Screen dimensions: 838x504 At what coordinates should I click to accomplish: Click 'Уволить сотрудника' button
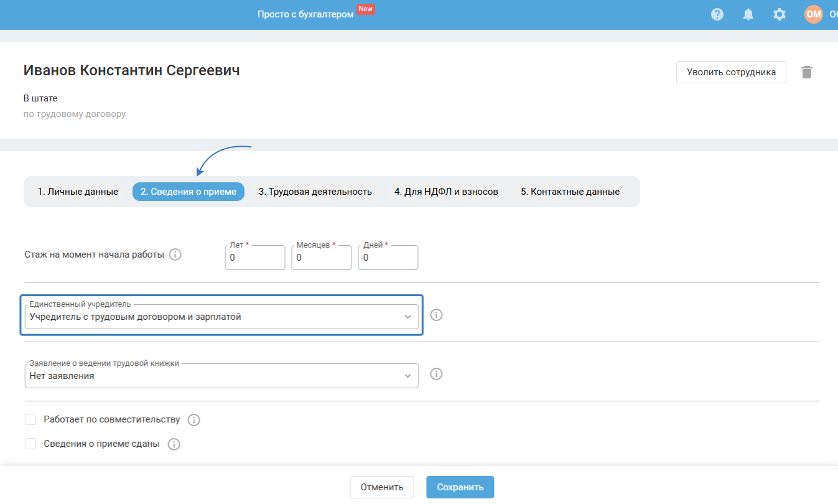(731, 72)
